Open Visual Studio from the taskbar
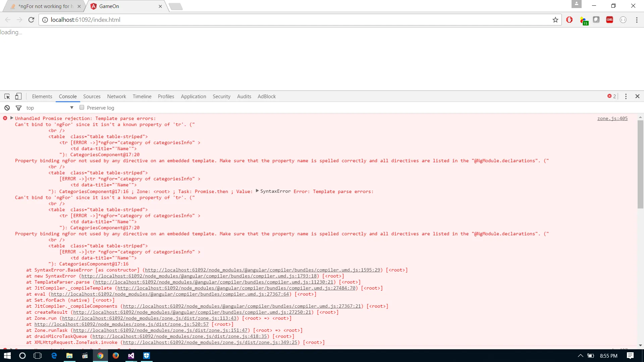This screenshot has height=362, width=644. pyautogui.click(x=131, y=356)
